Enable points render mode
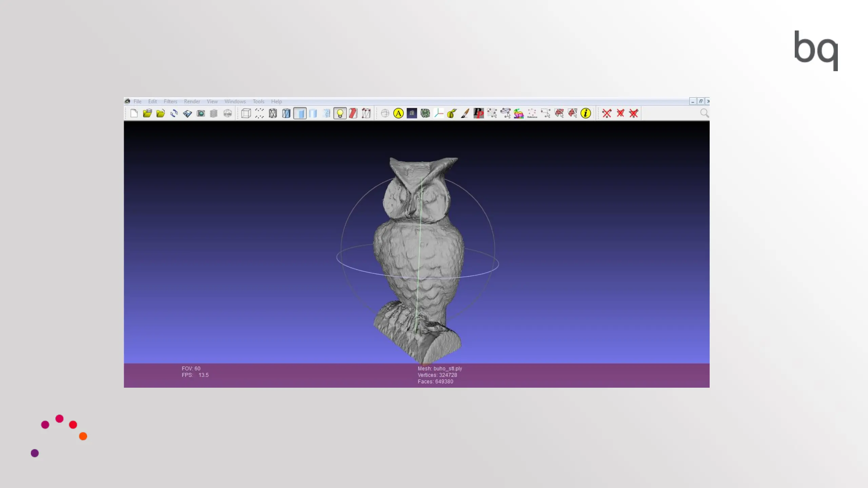 point(259,113)
